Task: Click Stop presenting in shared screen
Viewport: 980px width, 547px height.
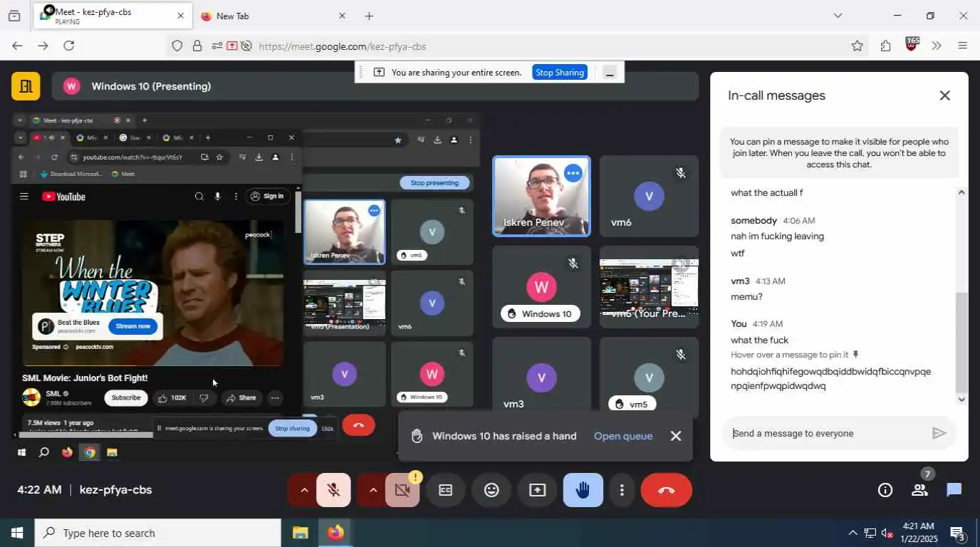Action: click(434, 183)
